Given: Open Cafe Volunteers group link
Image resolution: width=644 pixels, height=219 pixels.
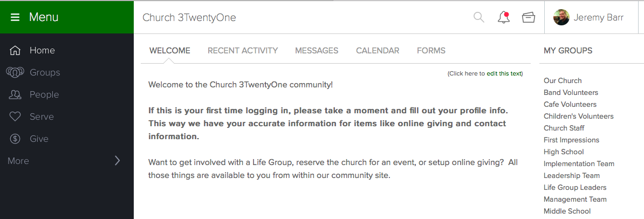Looking at the screenshot, I should (x=570, y=104).
